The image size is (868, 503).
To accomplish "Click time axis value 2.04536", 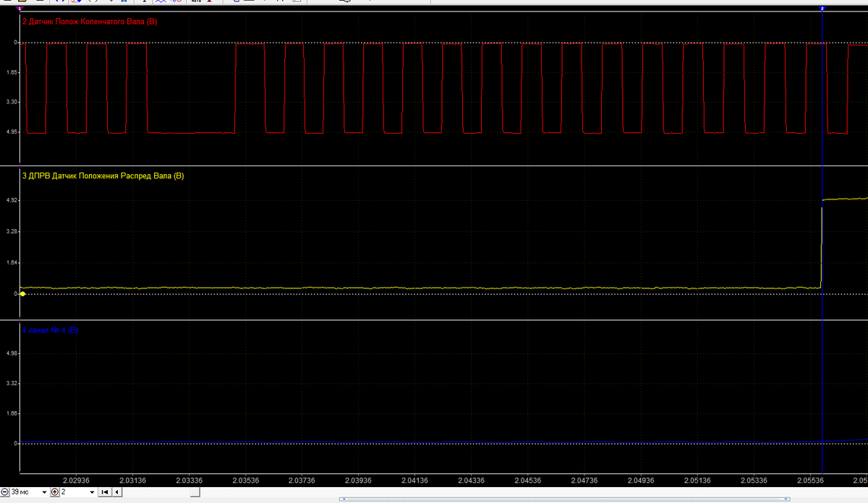I will [x=527, y=480].
